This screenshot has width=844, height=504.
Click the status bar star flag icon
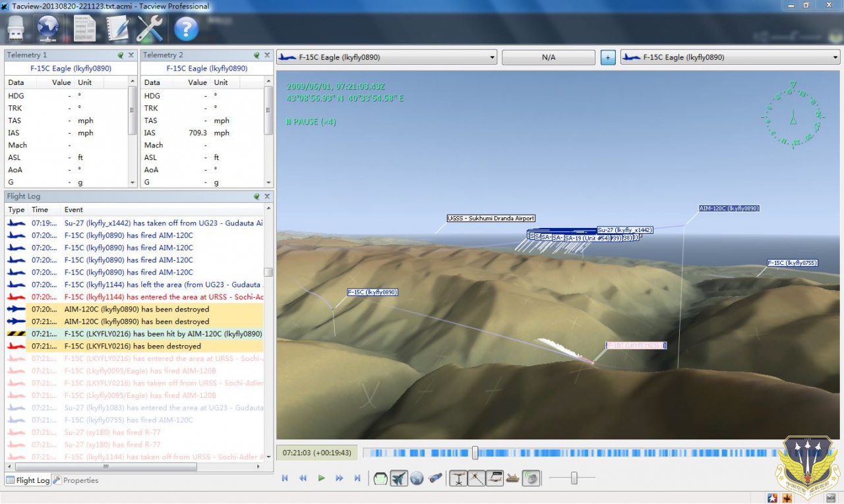772,497
